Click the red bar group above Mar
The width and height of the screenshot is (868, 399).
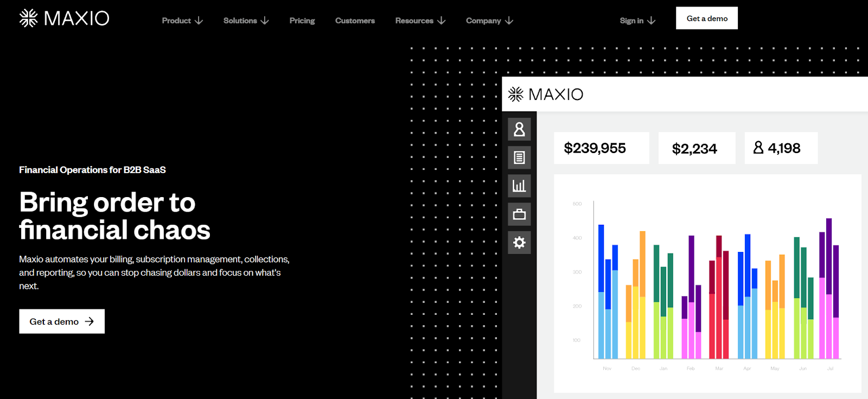click(719, 297)
